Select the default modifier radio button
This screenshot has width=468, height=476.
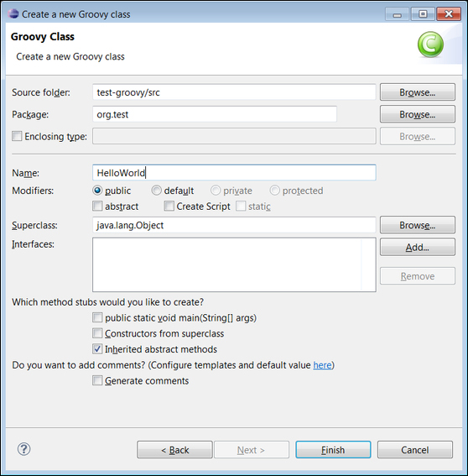point(157,191)
